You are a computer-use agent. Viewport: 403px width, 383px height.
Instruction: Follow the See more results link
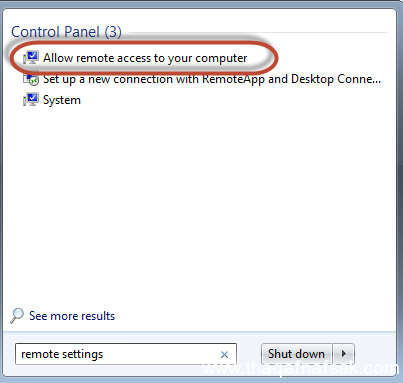coord(72,316)
